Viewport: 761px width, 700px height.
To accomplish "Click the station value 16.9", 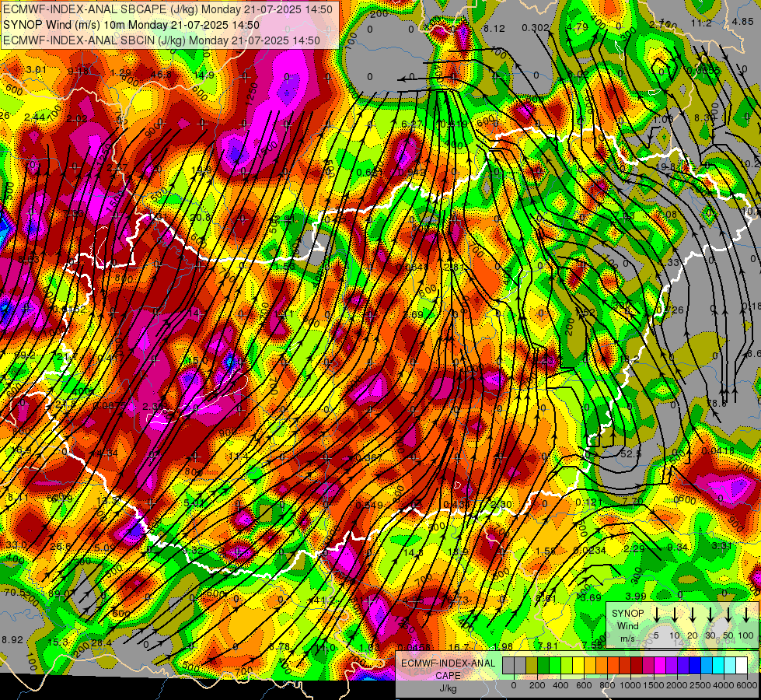I will (21, 450).
